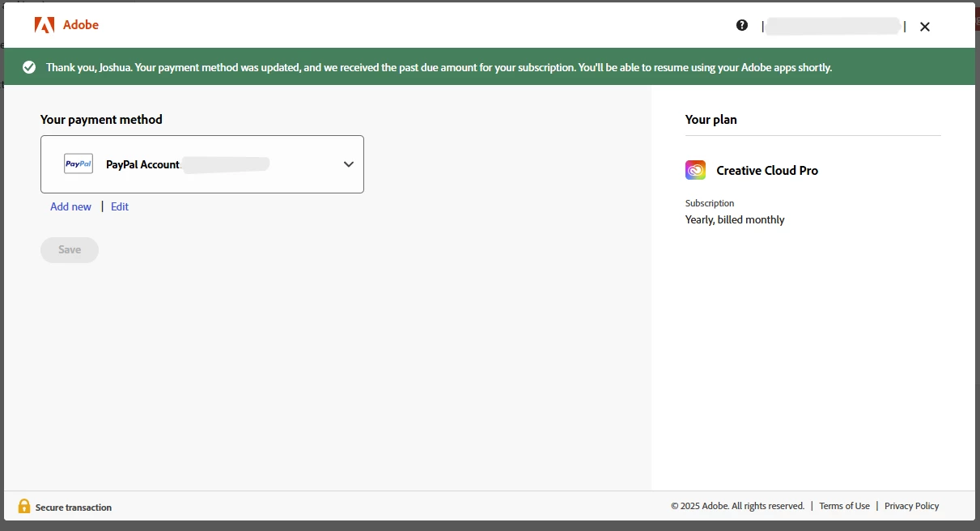Click the "Secure transaction" label
980x531 pixels.
pos(74,508)
